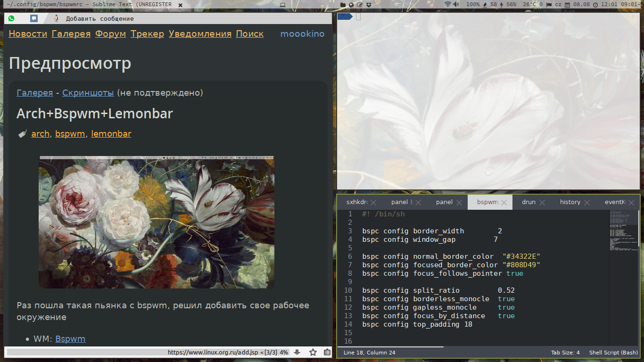
Task: Open the arch tag link
Action: [41, 134]
